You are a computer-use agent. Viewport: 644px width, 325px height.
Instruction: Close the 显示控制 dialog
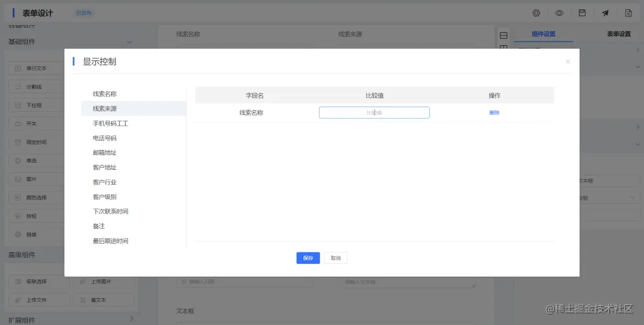pos(568,62)
